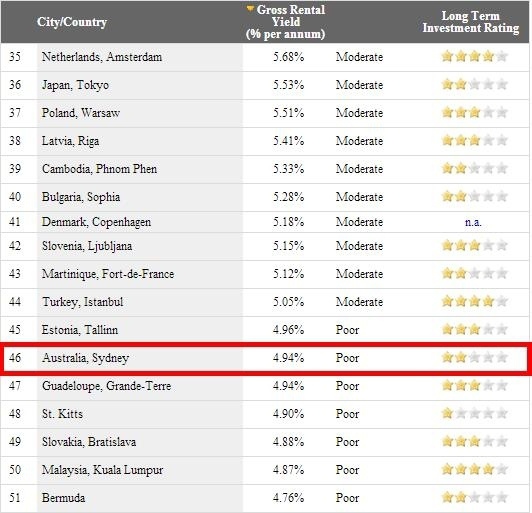Click the 5.68% yield for Amsterdam
Image resolution: width=532 pixels, height=513 pixels.
tap(289, 57)
